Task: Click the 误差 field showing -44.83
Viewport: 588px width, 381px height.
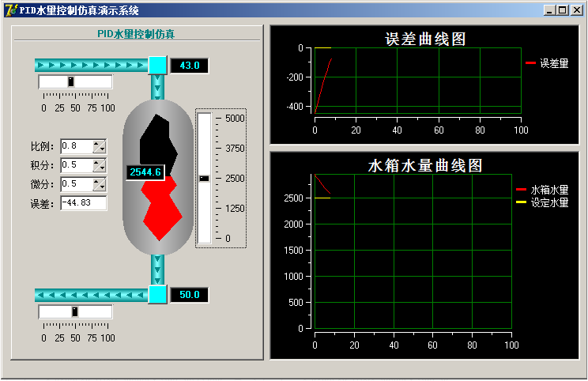Action: pyautogui.click(x=84, y=203)
